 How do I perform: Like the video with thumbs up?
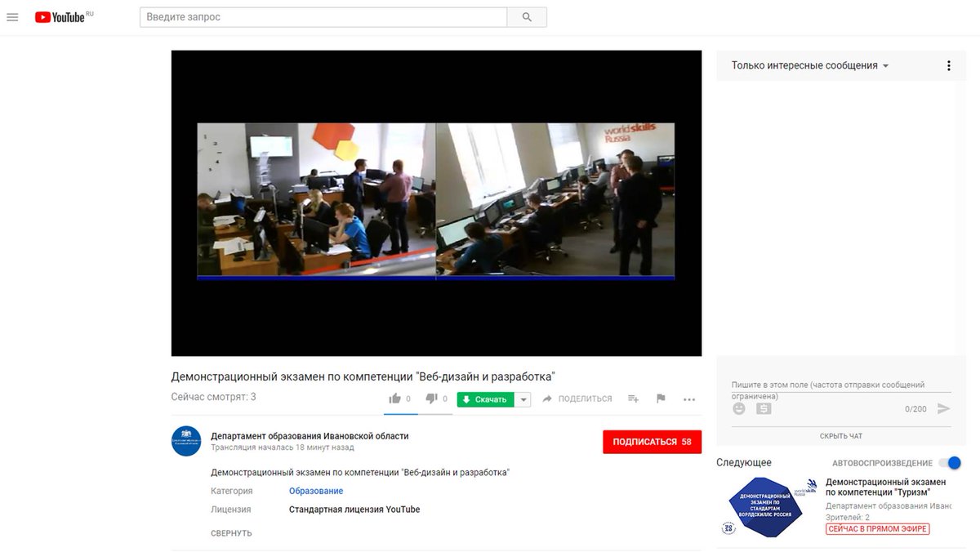[395, 398]
